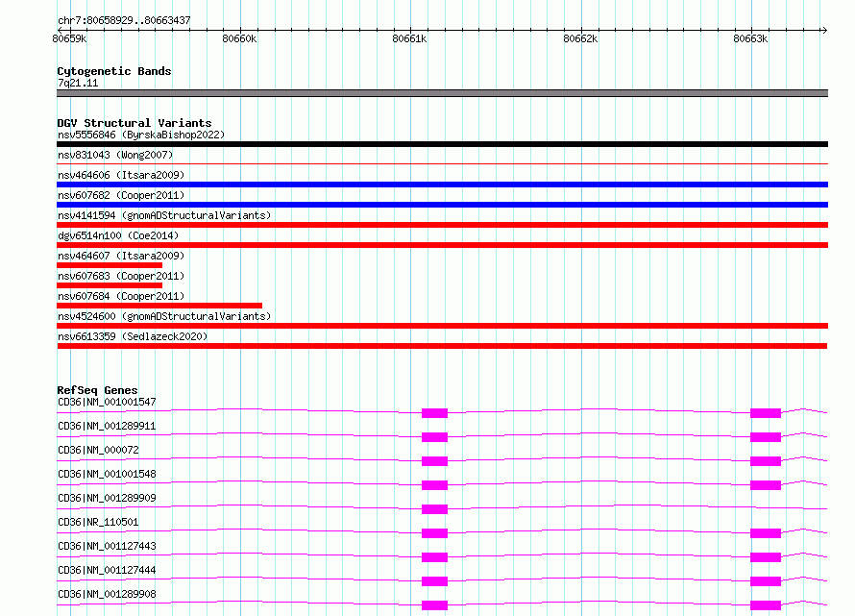The image size is (855, 616).
Task: Click the right arrowhead of the ruler
Action: (824, 30)
